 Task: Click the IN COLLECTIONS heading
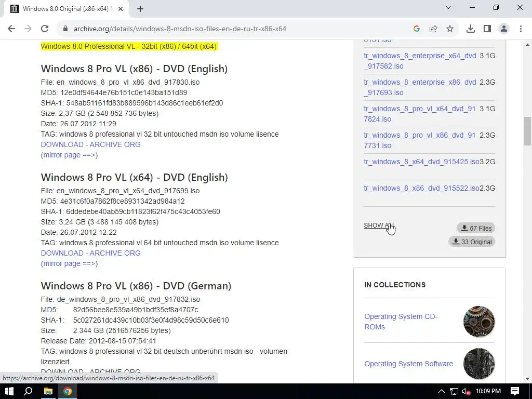[x=395, y=285]
